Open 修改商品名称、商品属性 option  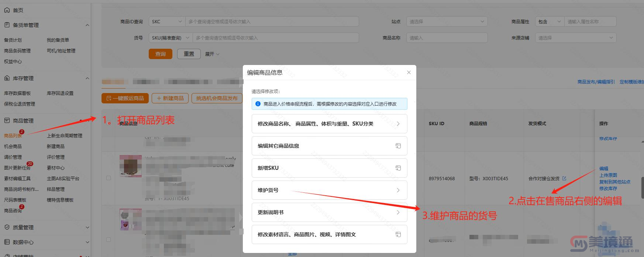329,124
